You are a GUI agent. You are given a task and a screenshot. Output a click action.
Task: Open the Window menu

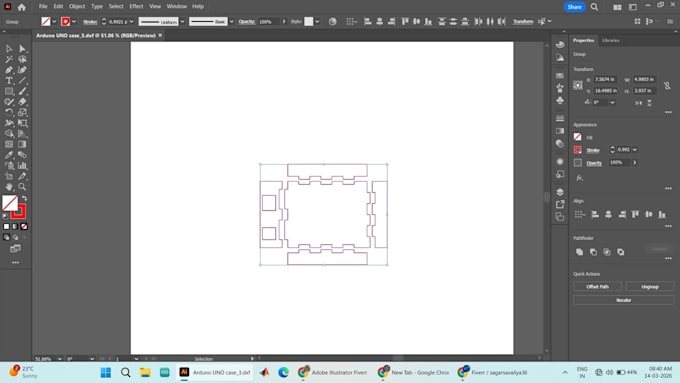[177, 7]
